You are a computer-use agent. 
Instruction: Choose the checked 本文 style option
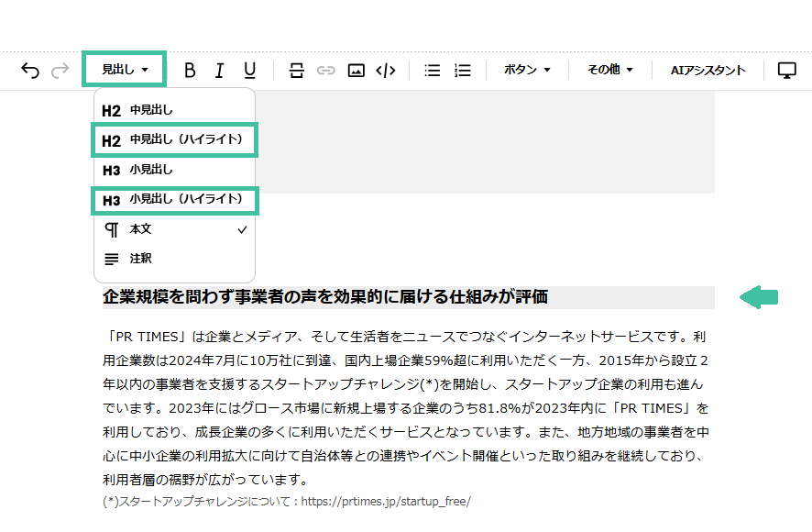coord(174,229)
